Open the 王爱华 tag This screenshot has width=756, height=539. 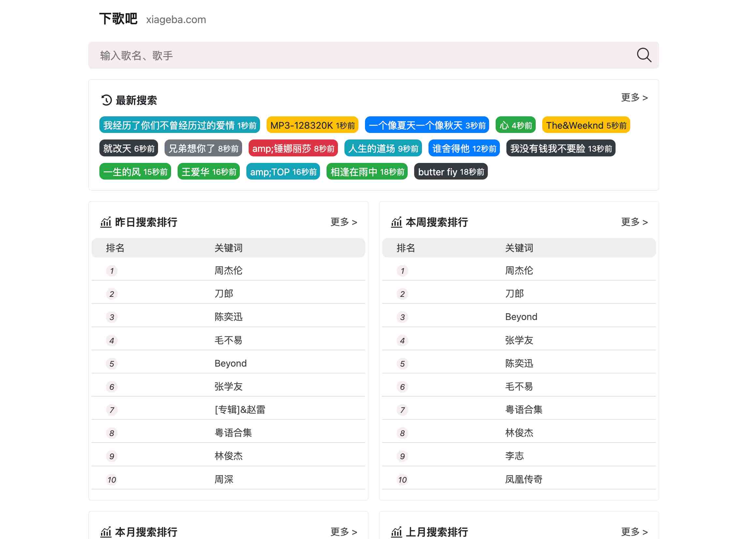pyautogui.click(x=209, y=172)
